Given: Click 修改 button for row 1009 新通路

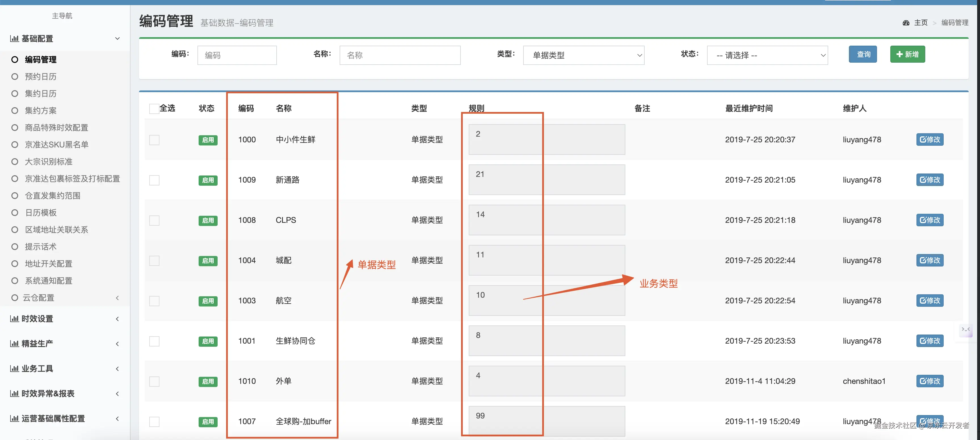Looking at the screenshot, I should pyautogui.click(x=929, y=180).
